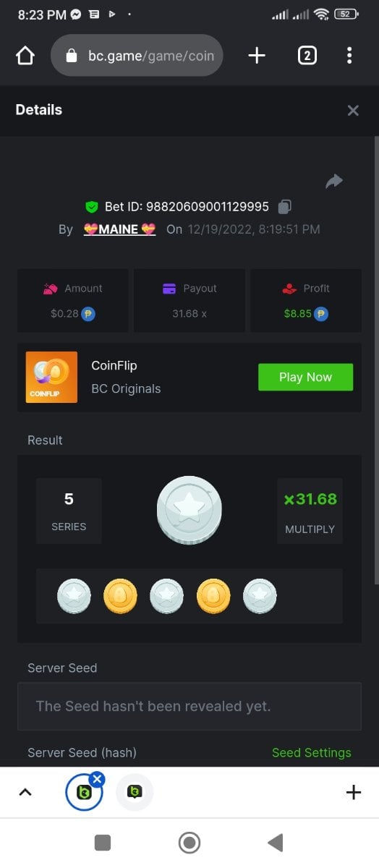Expand the tab group with the up chevron
The width and height of the screenshot is (379, 868).
coord(25,792)
